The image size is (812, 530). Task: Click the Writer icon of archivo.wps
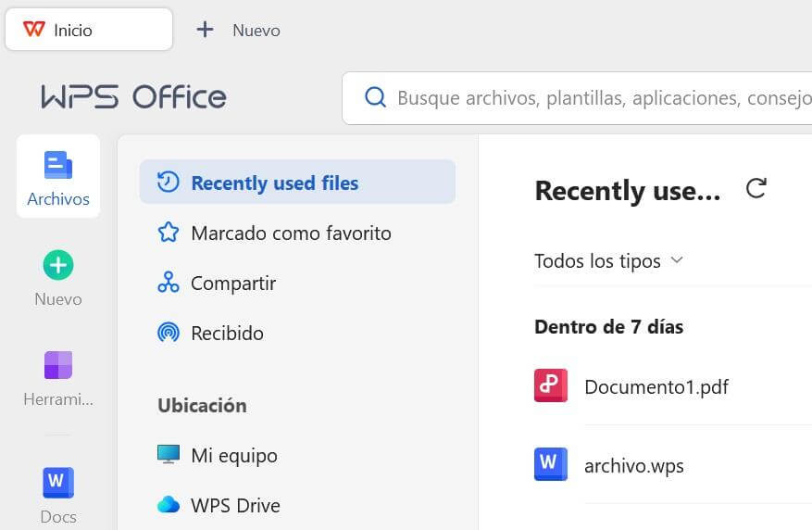coord(551,463)
